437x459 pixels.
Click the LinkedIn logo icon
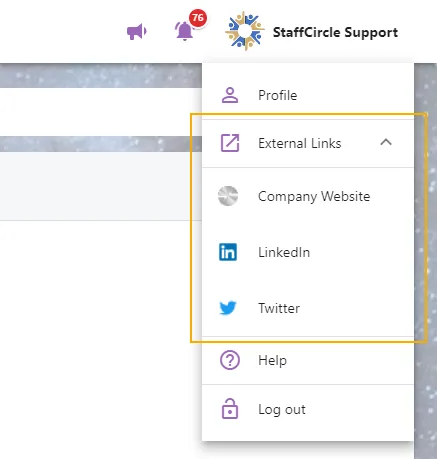pos(228,252)
